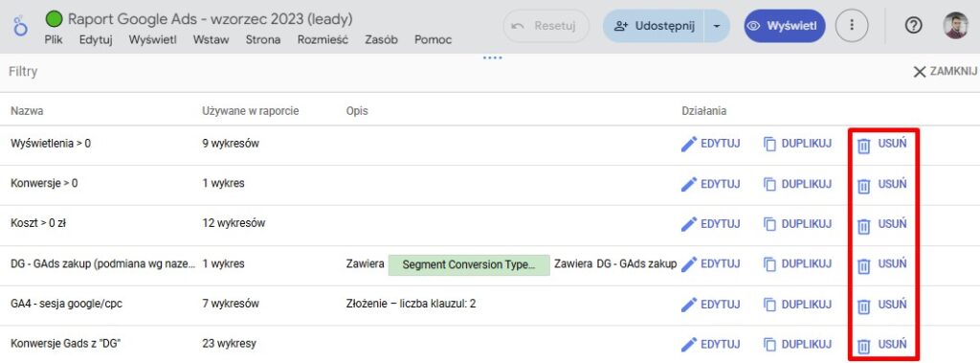The width and height of the screenshot is (980, 363).
Task: Click trash icon for Wyświetlenia > 0 filter
Action: [864, 146]
